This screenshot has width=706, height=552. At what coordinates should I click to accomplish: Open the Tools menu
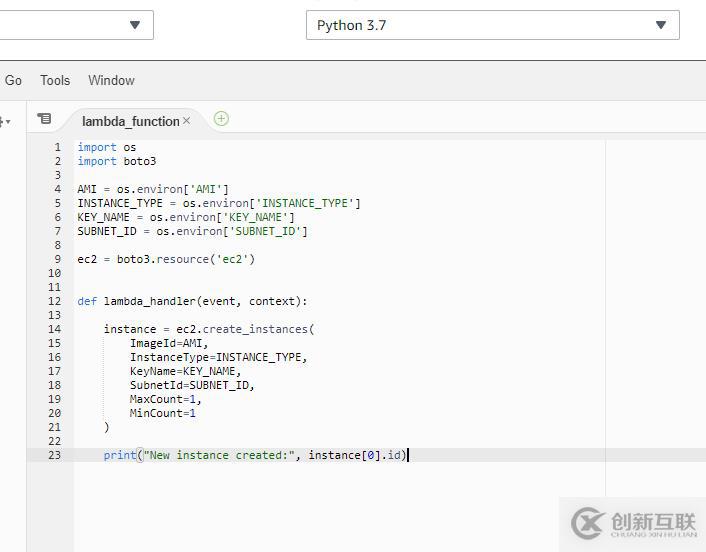point(55,81)
